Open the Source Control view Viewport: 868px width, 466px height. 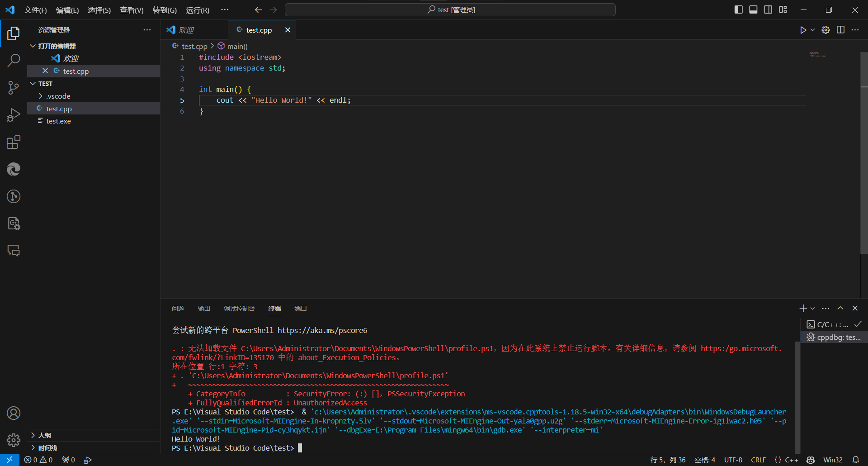(x=14, y=88)
